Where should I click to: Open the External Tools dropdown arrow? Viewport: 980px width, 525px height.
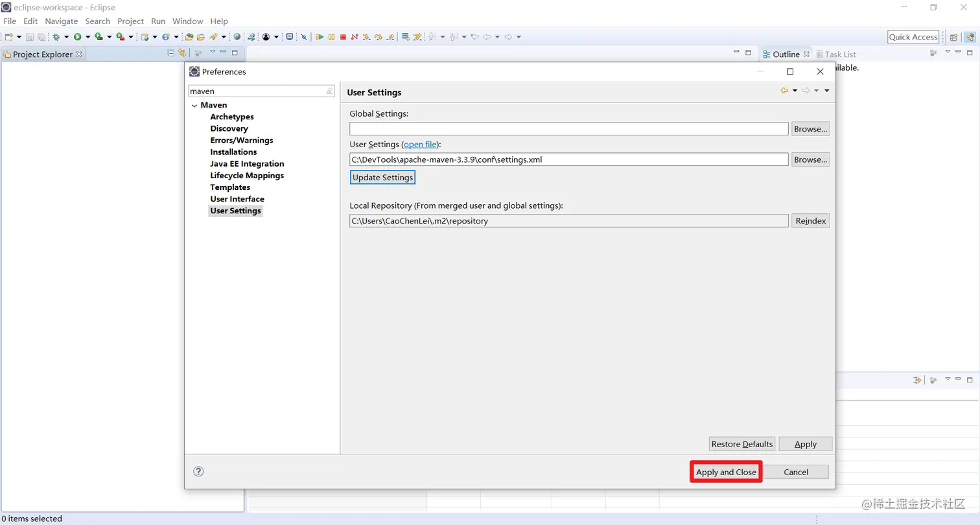pos(131,37)
